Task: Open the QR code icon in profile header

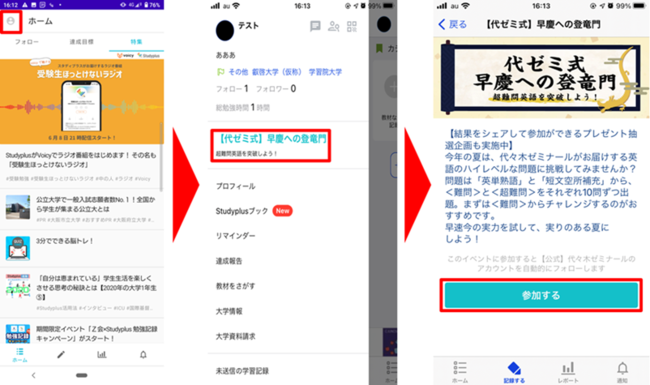Action: [352, 27]
